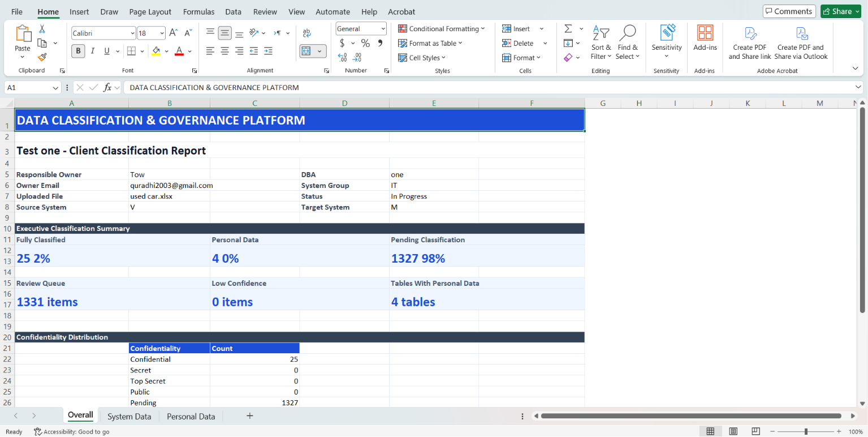The width and height of the screenshot is (868, 437).
Task: Open Sensitivity options
Action: click(667, 41)
